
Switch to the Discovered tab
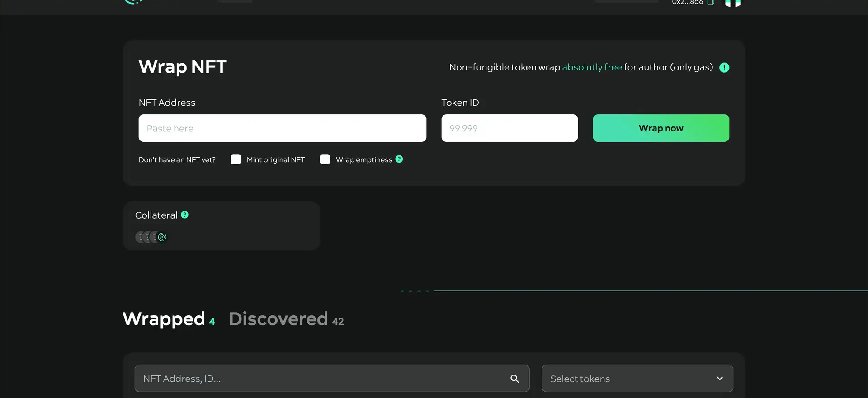click(x=278, y=319)
